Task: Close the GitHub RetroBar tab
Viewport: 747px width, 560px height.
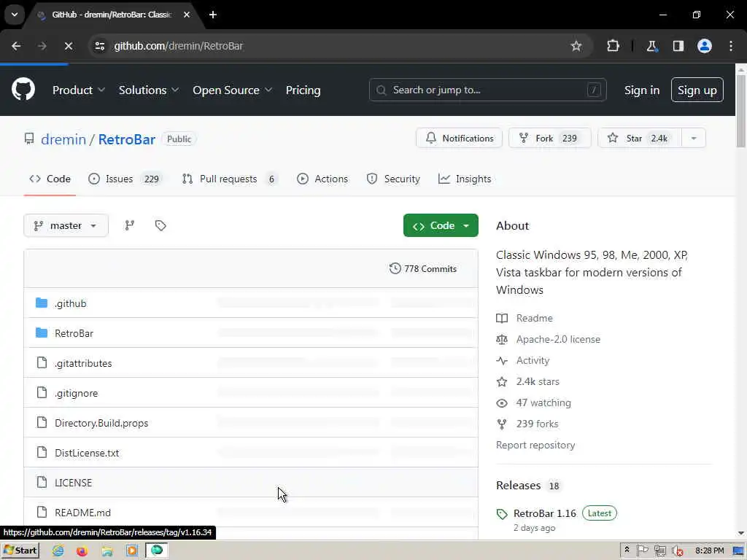Action: click(187, 15)
